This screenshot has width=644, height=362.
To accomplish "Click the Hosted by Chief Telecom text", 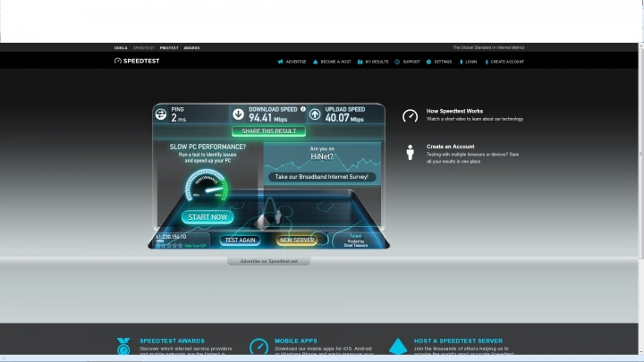I will tap(356, 243).
